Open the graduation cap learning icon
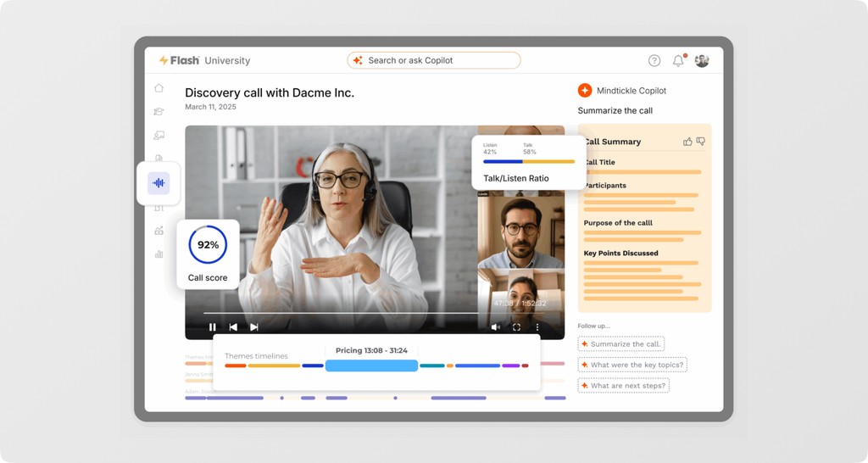This screenshot has height=463, width=868. (159, 111)
